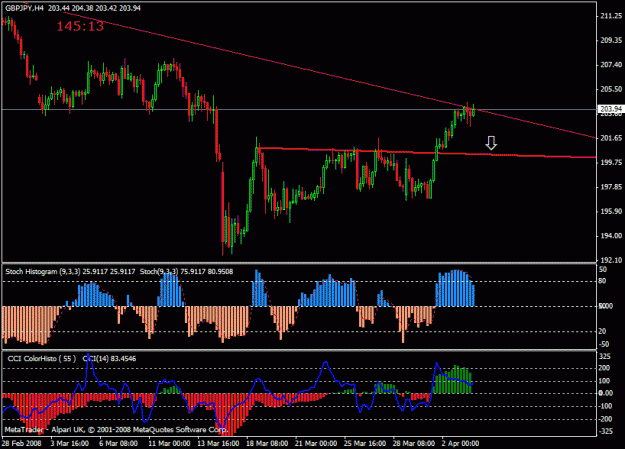Image resolution: width=625 pixels, height=449 pixels.
Task: Click the 209.35 price axis label
Action: 611,40
